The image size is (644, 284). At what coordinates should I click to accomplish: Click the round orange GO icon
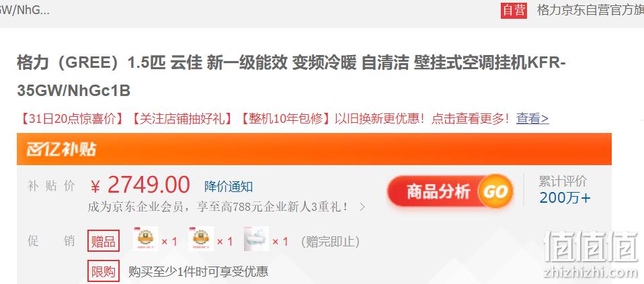(495, 191)
